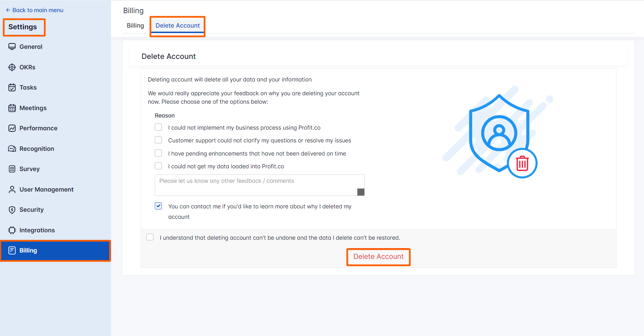Screen dimensions: 644x336
Task: Open Tasks via its calendar-check icon
Action: (x=12, y=87)
